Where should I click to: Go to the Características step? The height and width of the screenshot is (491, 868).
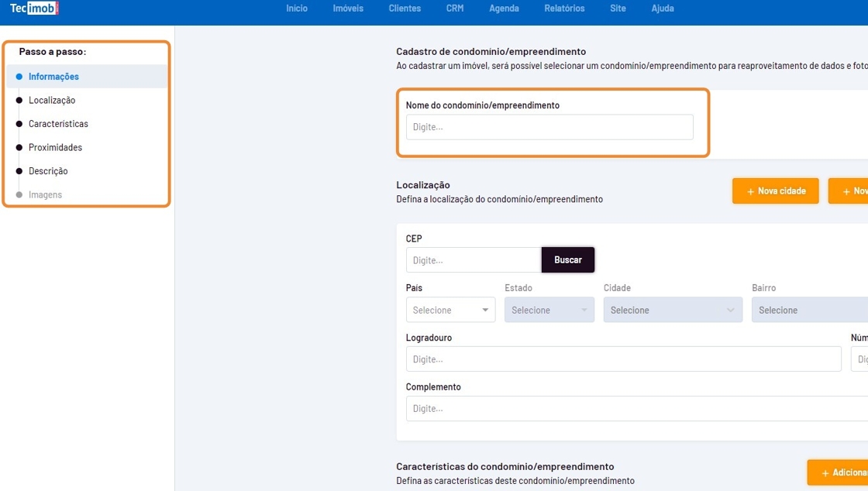[x=58, y=124]
